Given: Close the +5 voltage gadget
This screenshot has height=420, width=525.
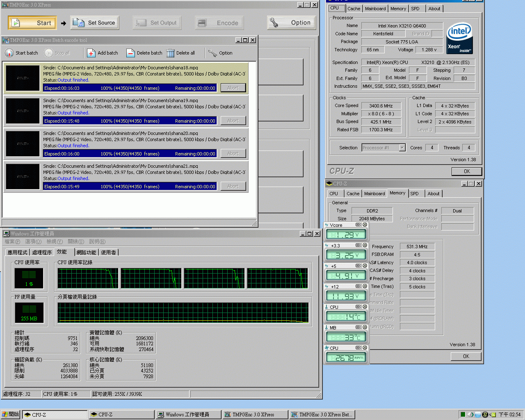Looking at the screenshot, I should coord(365,266).
